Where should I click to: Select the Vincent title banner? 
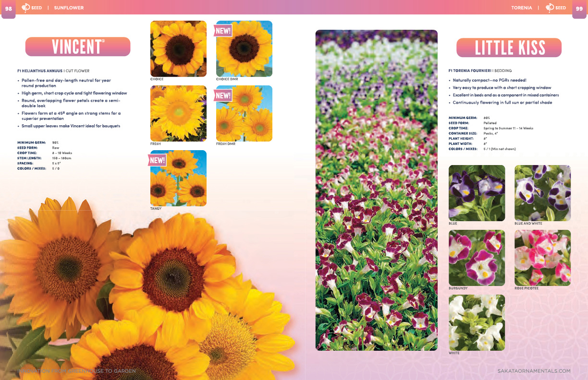point(78,47)
